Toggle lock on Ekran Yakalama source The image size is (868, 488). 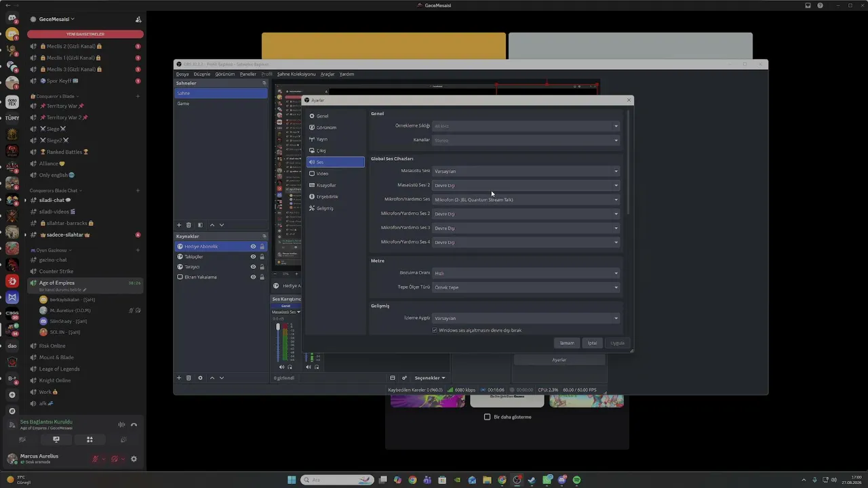coord(262,277)
